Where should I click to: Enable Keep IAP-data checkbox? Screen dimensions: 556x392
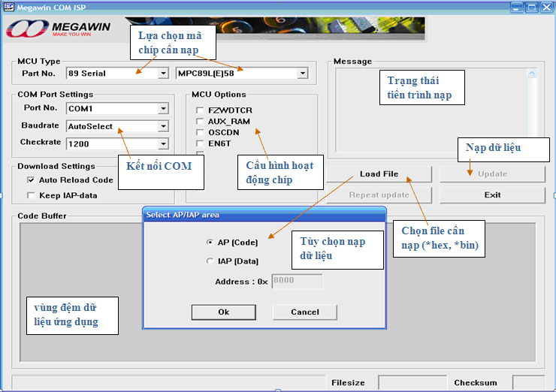(x=31, y=195)
